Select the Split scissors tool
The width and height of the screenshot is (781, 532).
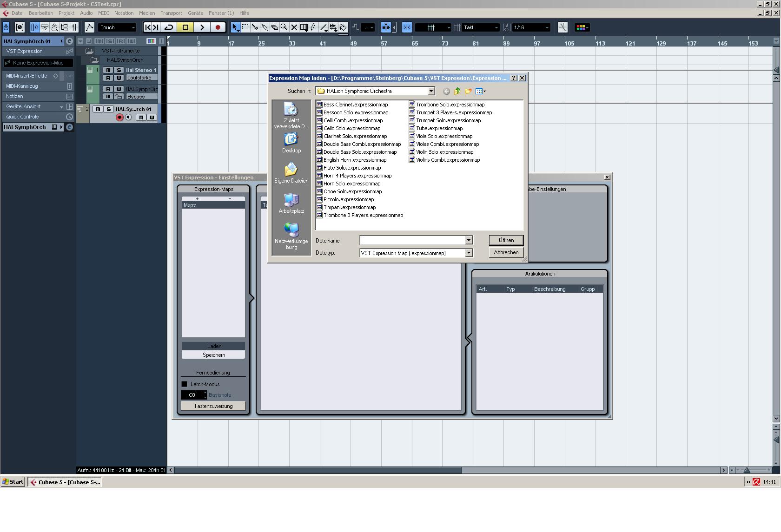coord(255,27)
